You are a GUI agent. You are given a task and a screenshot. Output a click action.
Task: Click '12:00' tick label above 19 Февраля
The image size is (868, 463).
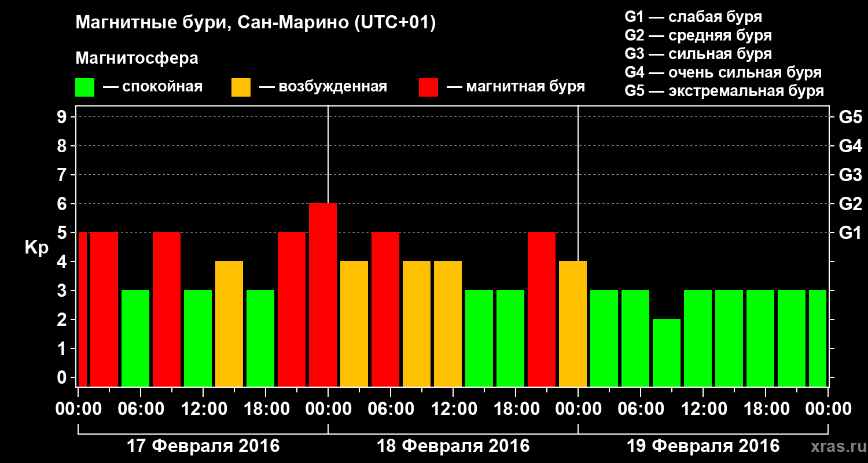coord(703,409)
